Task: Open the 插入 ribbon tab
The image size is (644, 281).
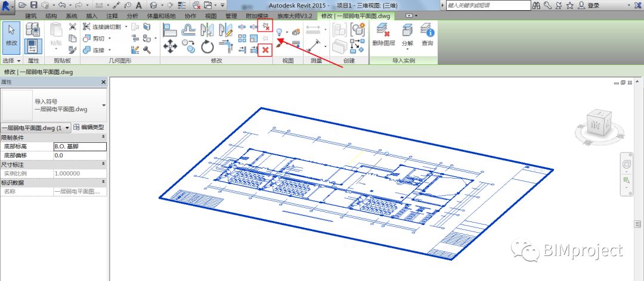Action: point(92,16)
